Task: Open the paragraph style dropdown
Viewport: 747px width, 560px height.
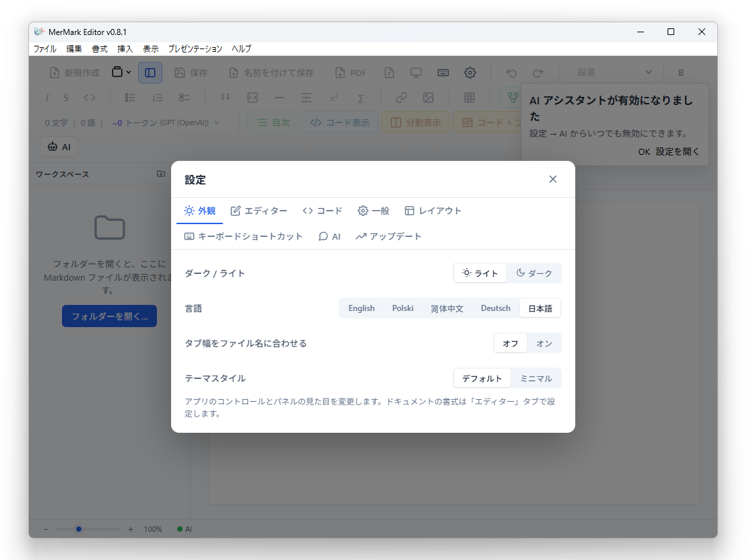Action: point(611,73)
